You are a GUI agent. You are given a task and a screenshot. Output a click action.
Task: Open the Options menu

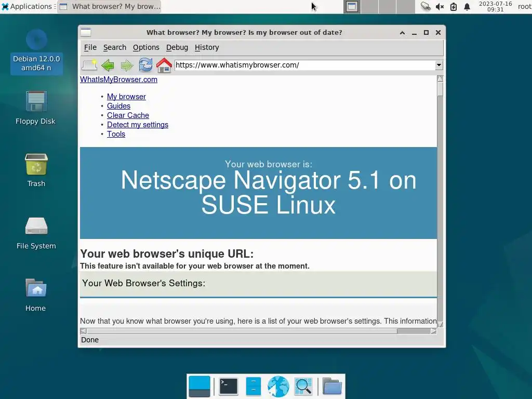[146, 47]
